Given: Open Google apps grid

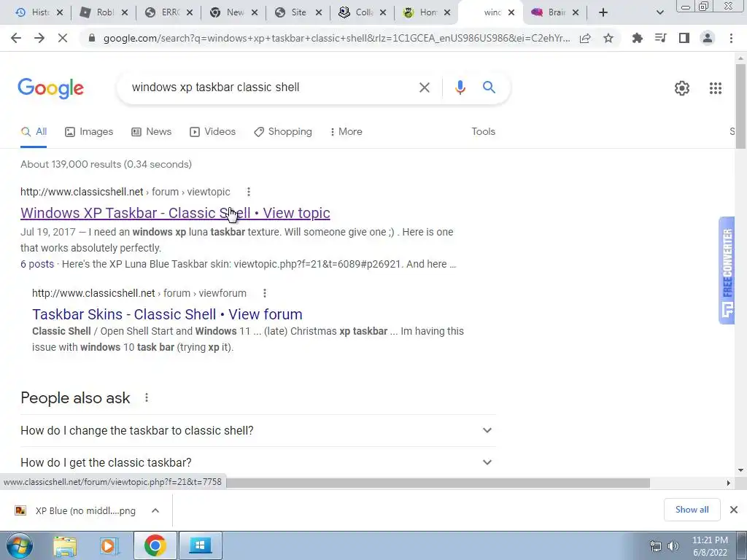Looking at the screenshot, I should (715, 88).
